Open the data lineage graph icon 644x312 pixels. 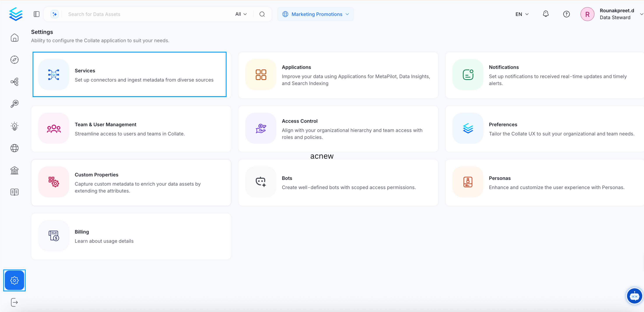coord(14,82)
